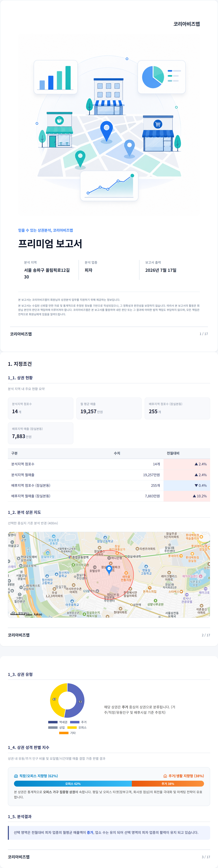
Task: Click the 아시아공원 park marker
Action: pos(73,565)
